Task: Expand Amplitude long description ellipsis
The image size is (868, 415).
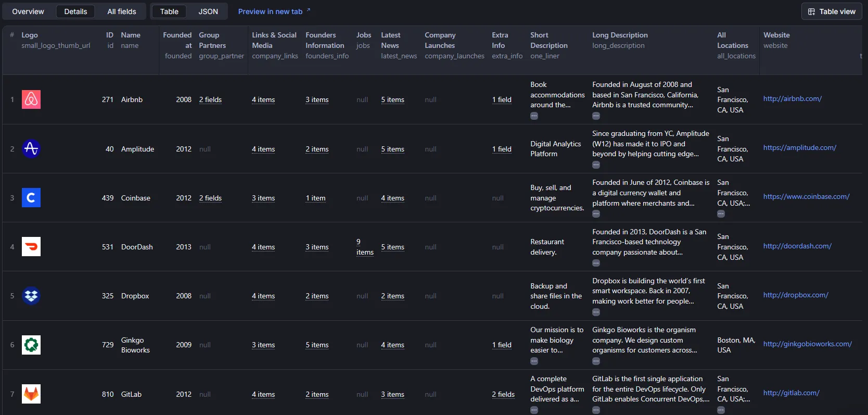Action: click(x=596, y=165)
